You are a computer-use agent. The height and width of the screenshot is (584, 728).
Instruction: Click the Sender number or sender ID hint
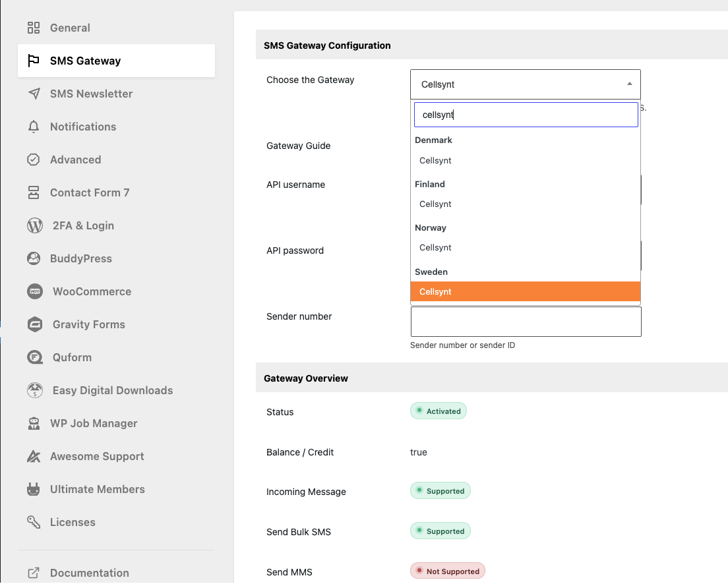point(463,345)
